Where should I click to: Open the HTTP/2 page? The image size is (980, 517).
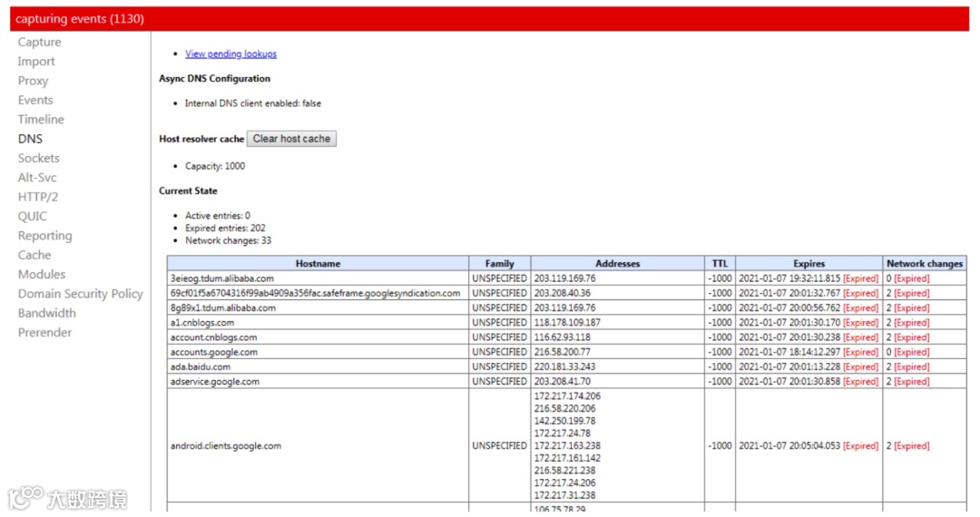(x=38, y=198)
